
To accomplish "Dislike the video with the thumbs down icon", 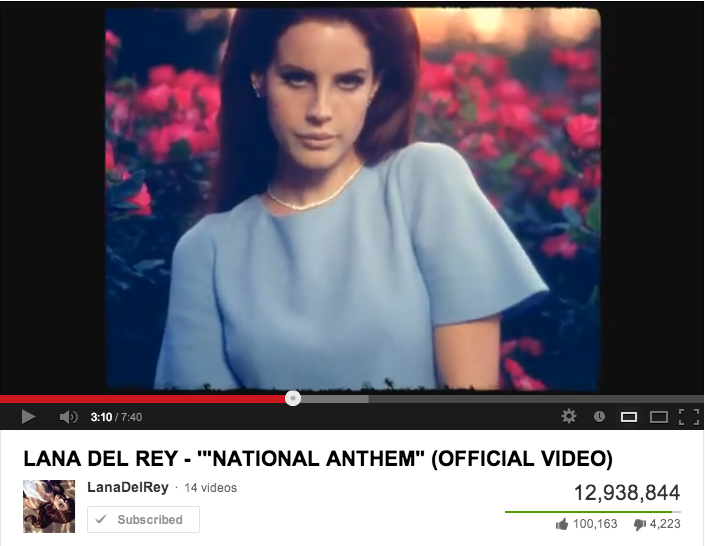I will point(640,524).
